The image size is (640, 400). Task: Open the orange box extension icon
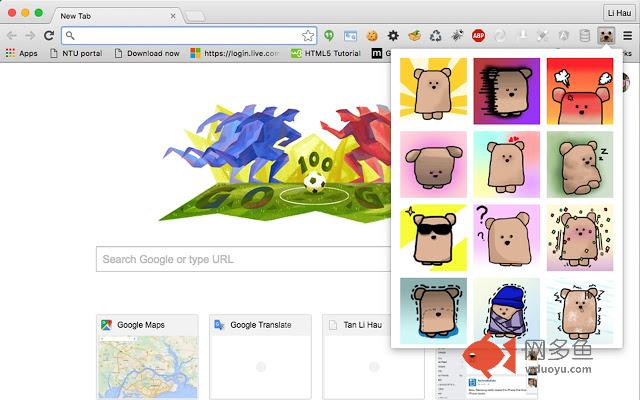coord(414,36)
